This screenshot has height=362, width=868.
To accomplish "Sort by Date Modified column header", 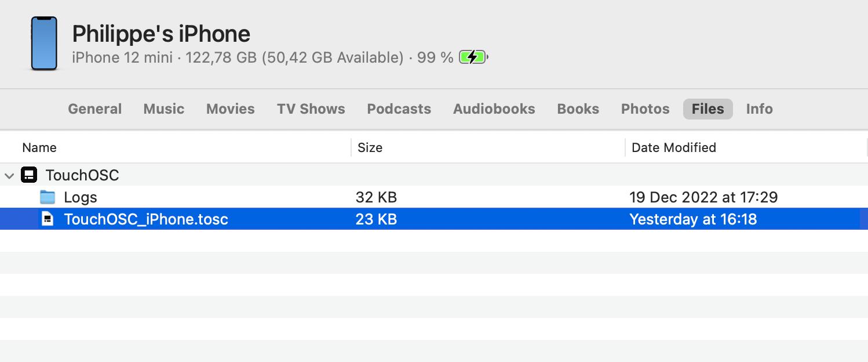I will point(673,147).
